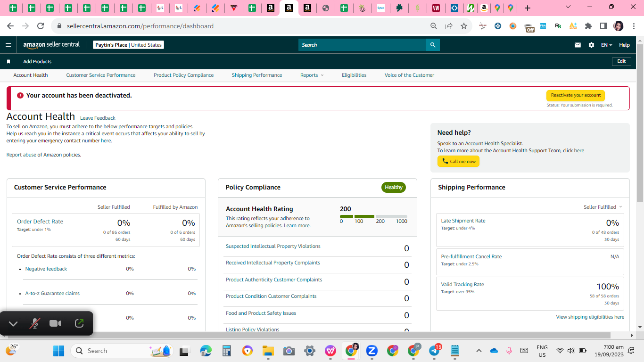This screenshot has height=362, width=644.
Task: Open the Shipping Performance tab
Action: [257, 75]
